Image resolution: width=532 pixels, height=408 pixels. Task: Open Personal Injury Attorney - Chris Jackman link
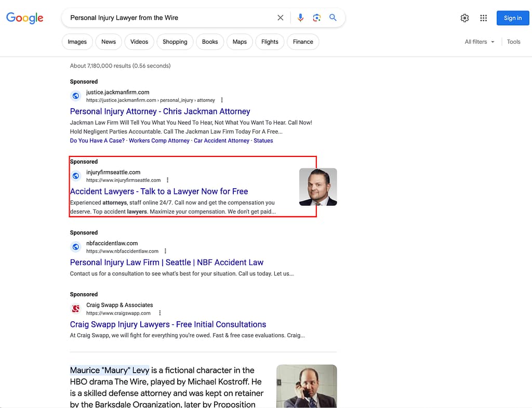160,111
